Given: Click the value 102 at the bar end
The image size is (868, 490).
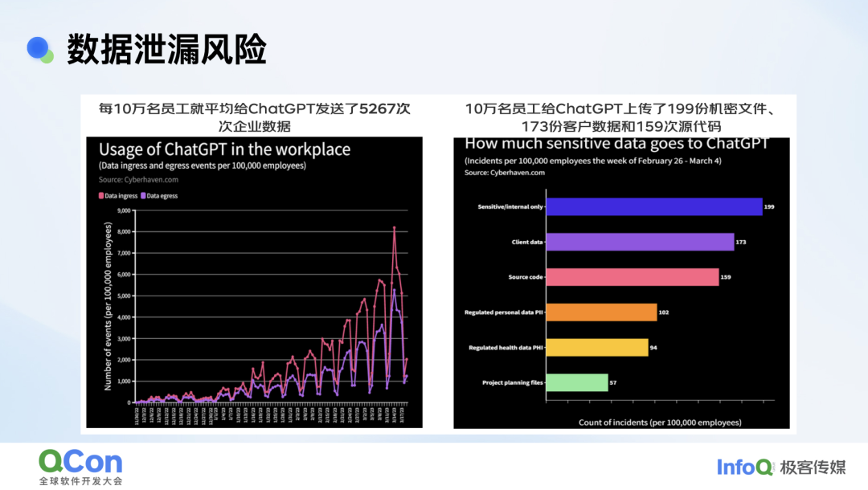Looking at the screenshot, I should [664, 312].
